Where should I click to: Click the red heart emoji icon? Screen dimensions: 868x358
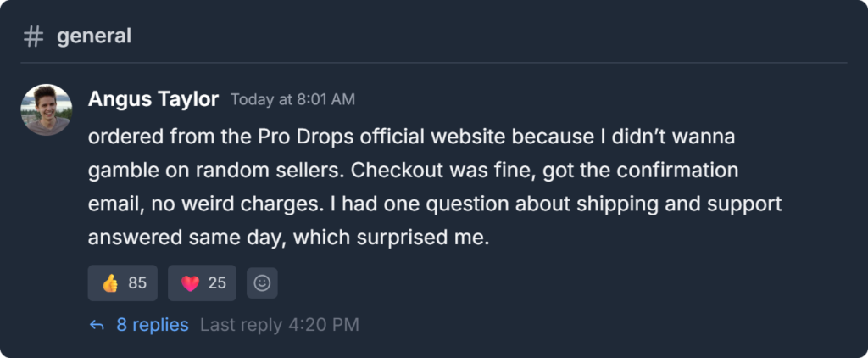190,283
